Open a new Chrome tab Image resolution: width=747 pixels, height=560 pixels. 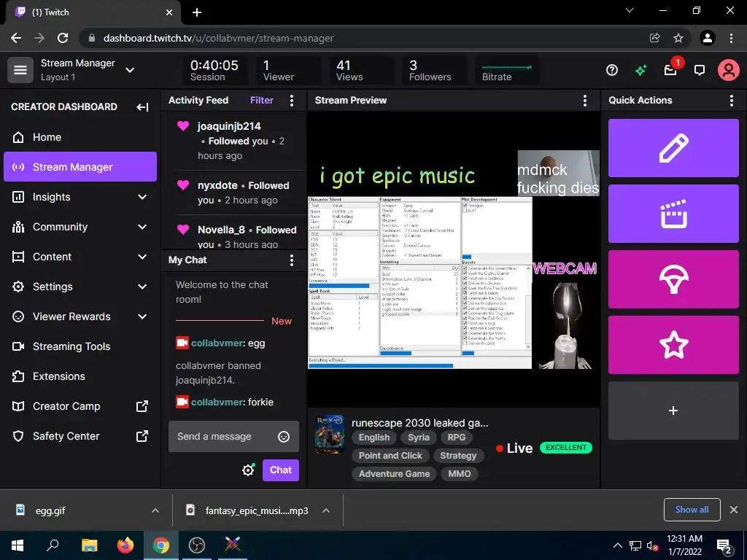pyautogui.click(x=197, y=12)
